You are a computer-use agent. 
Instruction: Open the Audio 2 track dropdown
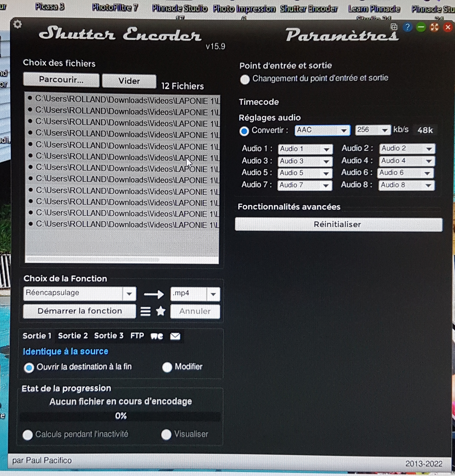407,149
